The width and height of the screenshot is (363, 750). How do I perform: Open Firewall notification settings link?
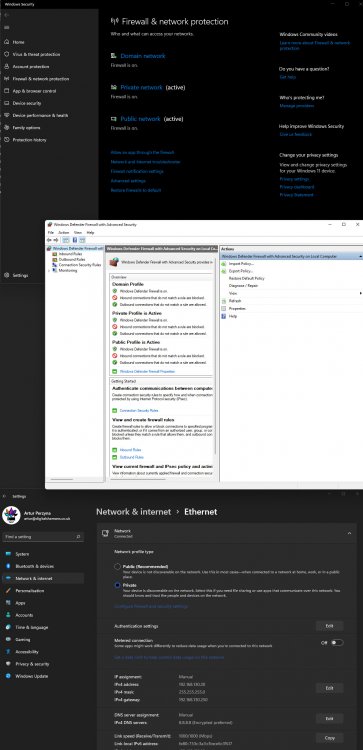pyautogui.click(x=137, y=171)
